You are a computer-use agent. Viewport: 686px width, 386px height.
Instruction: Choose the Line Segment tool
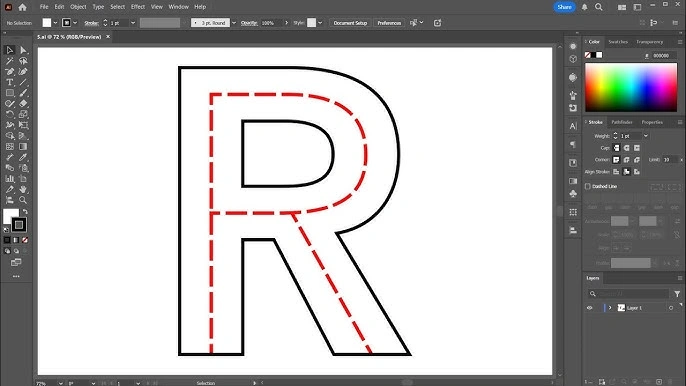click(23, 82)
